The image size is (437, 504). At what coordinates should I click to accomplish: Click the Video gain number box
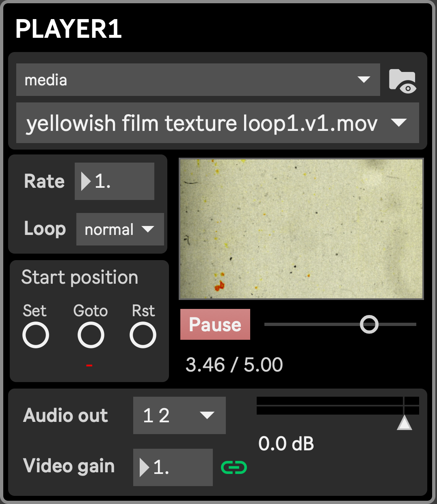(173, 467)
